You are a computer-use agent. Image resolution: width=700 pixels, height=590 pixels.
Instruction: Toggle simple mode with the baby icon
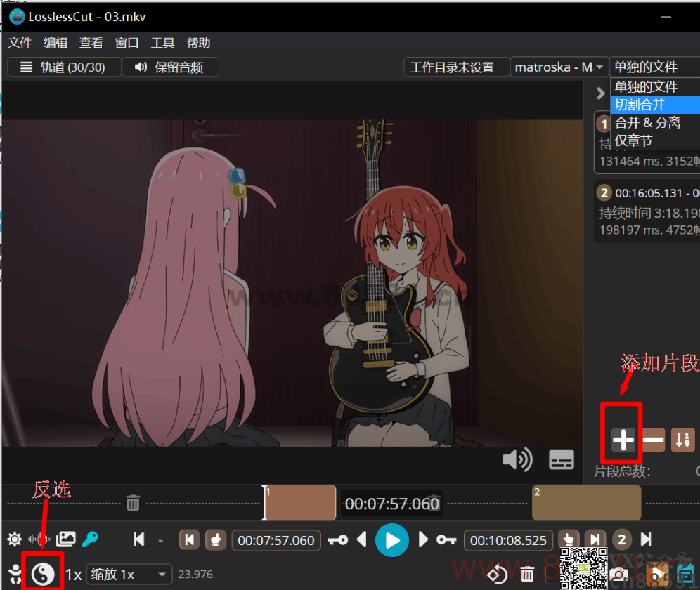pos(15,574)
